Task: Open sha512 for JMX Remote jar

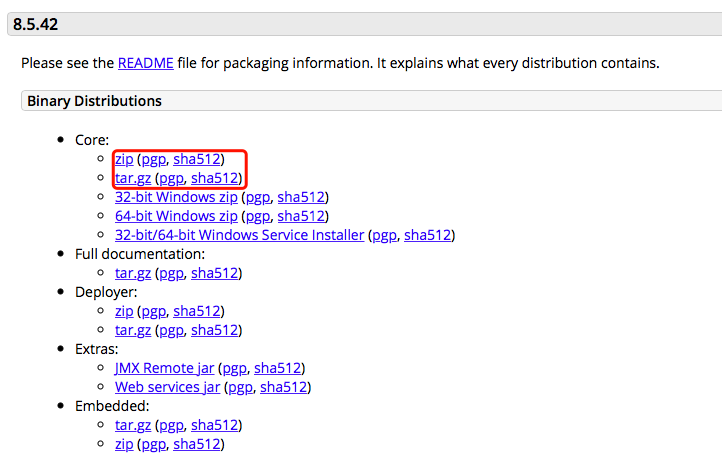Action: click(278, 368)
